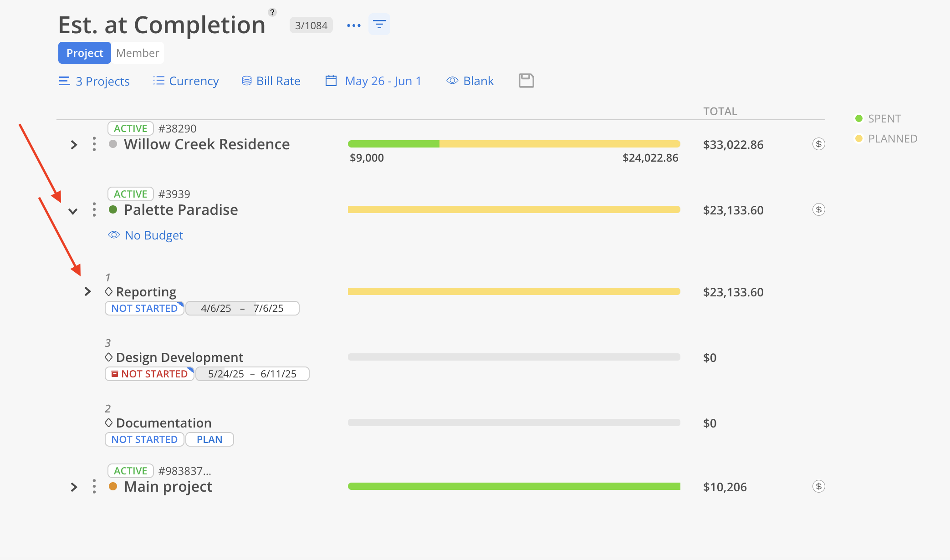950x560 pixels.
Task: Click the Reporting yellow planned bar
Action: tap(514, 291)
